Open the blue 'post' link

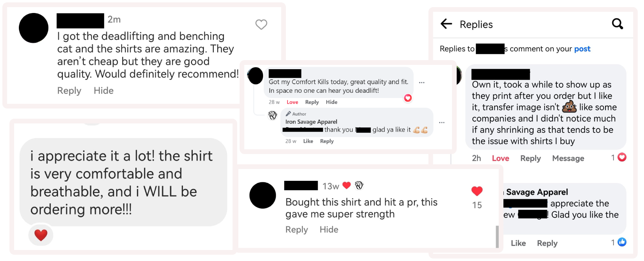pos(582,49)
